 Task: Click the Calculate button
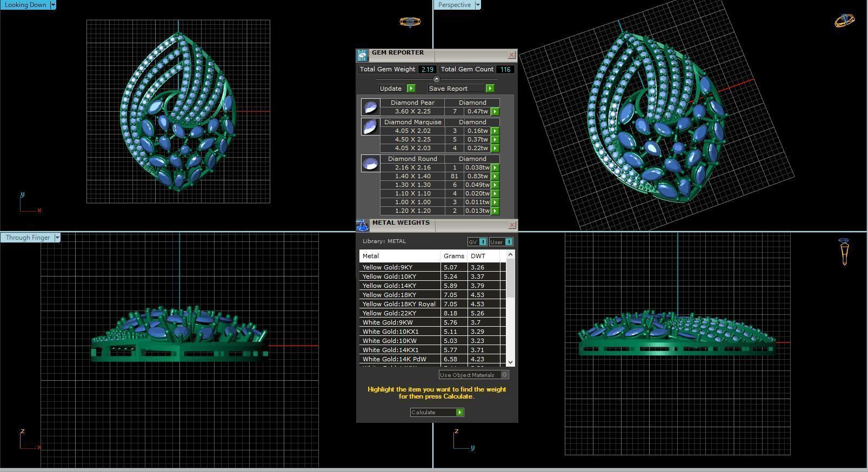437,412
